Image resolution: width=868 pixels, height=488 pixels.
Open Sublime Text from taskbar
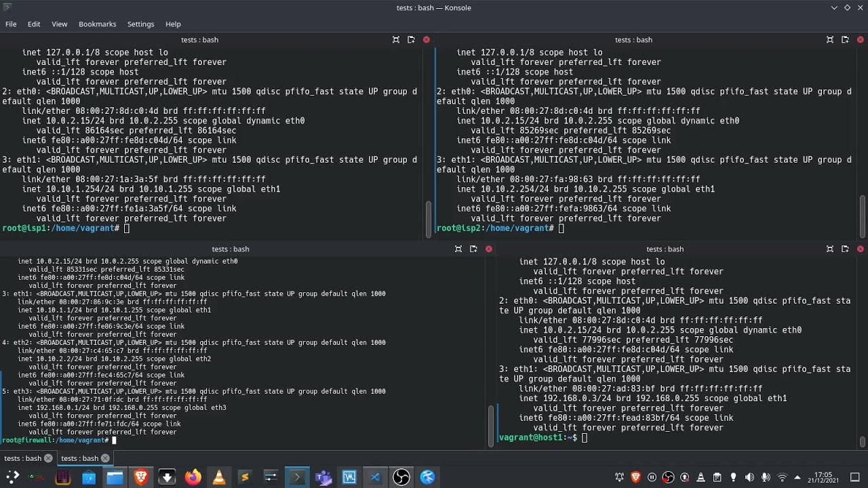coord(245,477)
